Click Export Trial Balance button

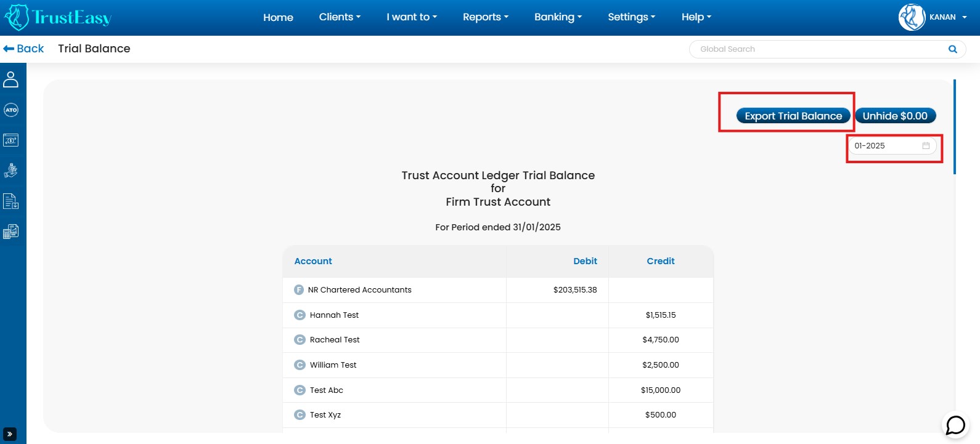coord(793,116)
